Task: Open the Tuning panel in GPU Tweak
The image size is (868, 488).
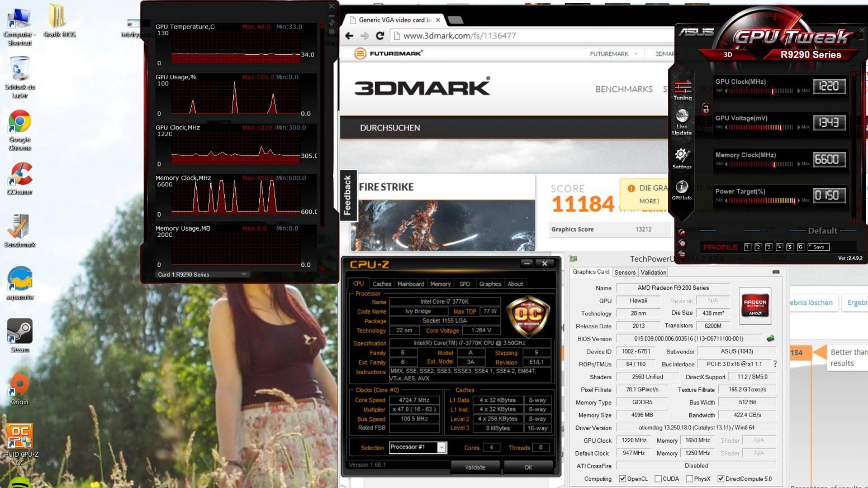Action: click(x=682, y=89)
